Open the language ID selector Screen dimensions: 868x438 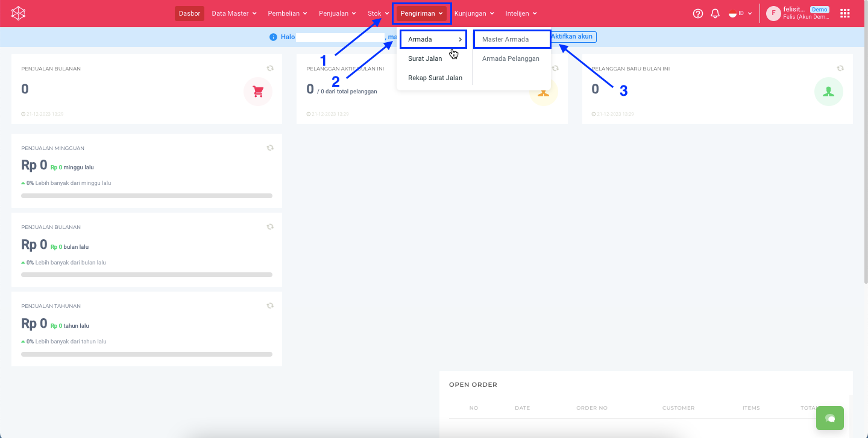(740, 13)
